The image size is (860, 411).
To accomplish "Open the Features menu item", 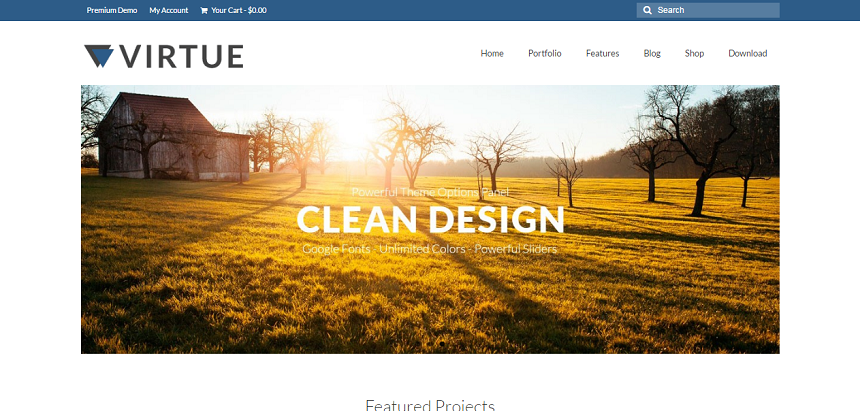I will 602,53.
